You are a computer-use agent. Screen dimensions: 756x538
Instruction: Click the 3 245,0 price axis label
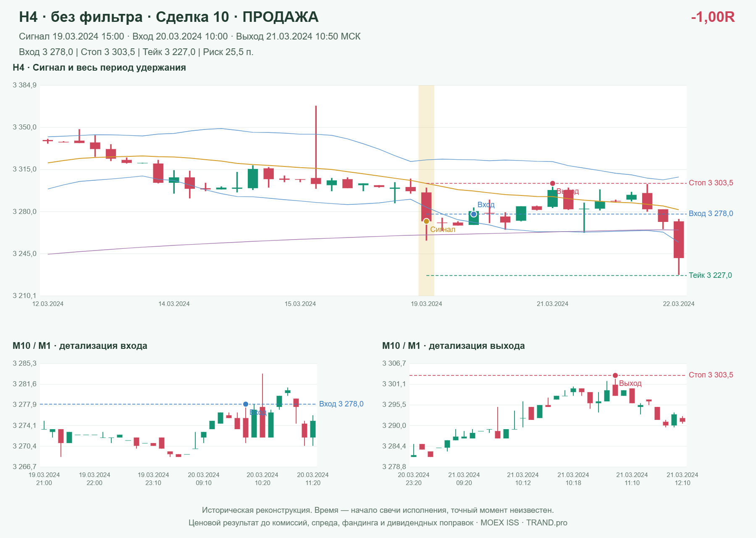click(24, 254)
